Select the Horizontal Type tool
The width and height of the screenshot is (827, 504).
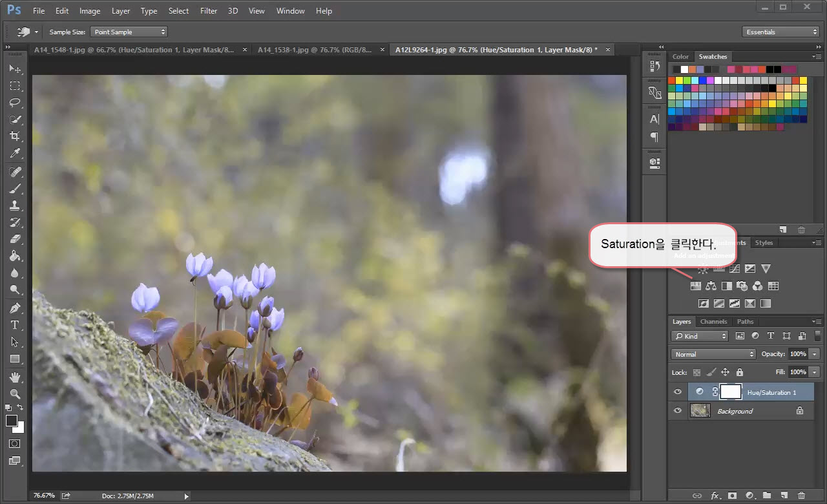15,325
